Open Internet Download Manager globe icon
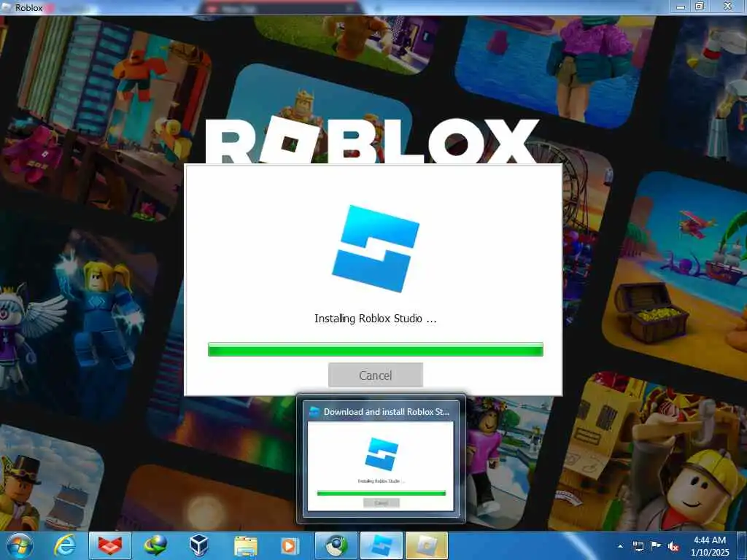 pyautogui.click(x=155, y=545)
